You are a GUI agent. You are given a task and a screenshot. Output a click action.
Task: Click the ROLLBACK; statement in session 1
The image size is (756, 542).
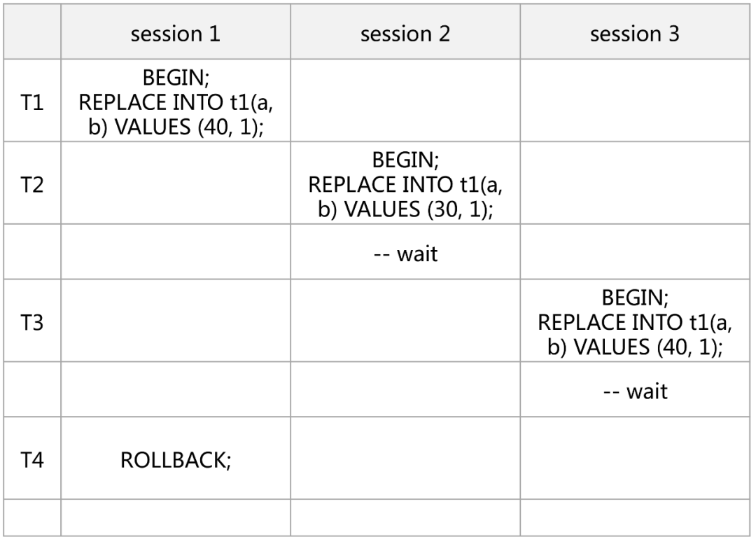[x=176, y=460]
